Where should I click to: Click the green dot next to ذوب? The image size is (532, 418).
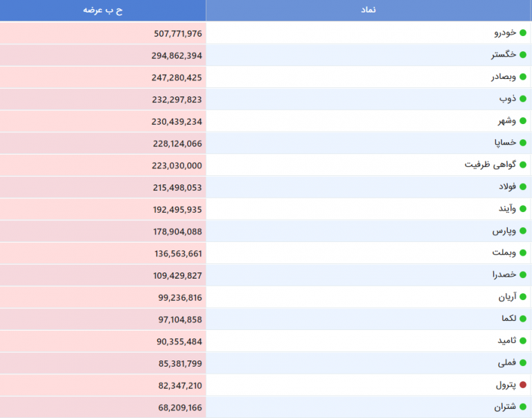coord(523,99)
